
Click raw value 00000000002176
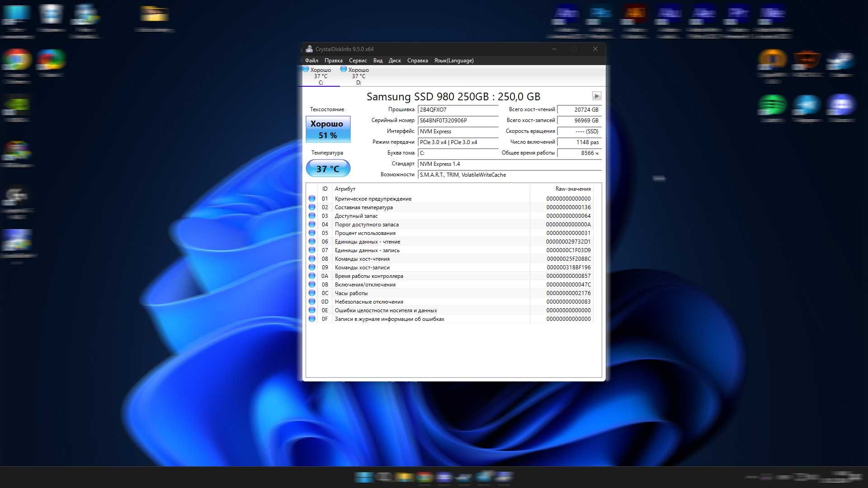(568, 293)
